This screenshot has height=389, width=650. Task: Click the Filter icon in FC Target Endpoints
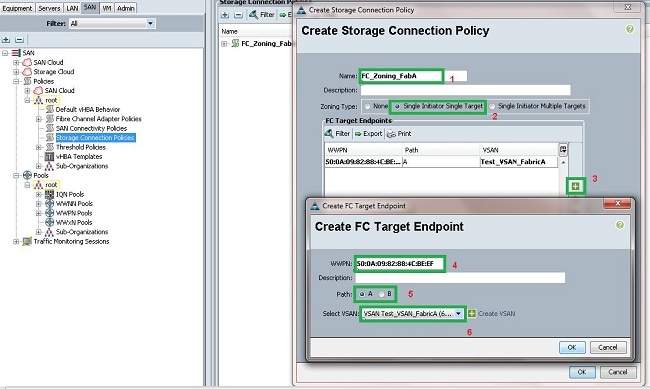tap(329, 134)
